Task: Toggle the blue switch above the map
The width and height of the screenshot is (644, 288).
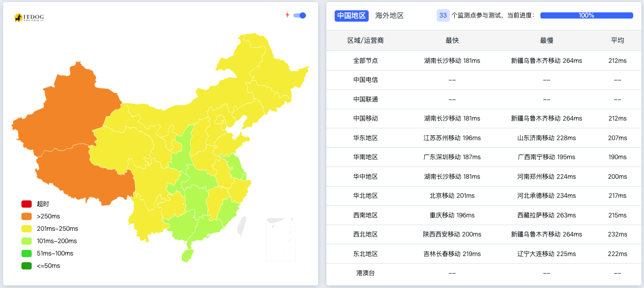Action: tap(300, 15)
